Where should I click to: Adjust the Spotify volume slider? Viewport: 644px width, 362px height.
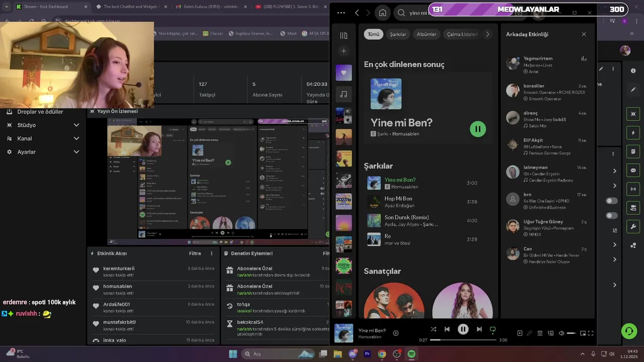pyautogui.click(x=572, y=333)
